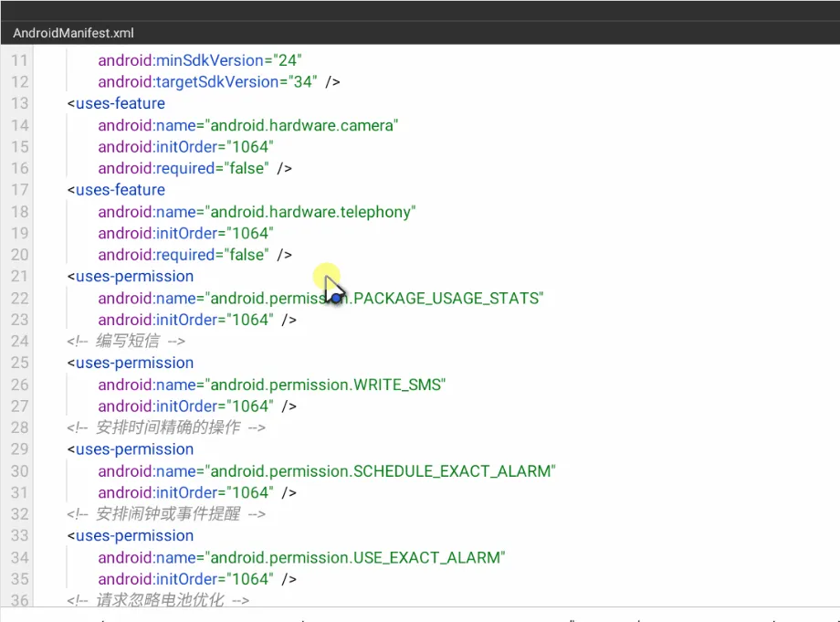The height and width of the screenshot is (622, 840).
Task: Click line number 33 in the gutter
Action: pos(19,536)
